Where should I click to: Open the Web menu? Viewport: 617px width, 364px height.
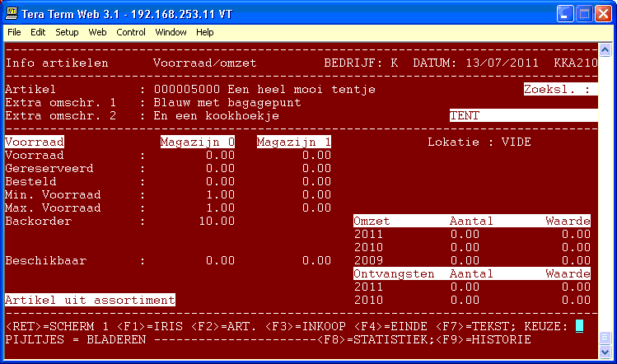(97, 32)
